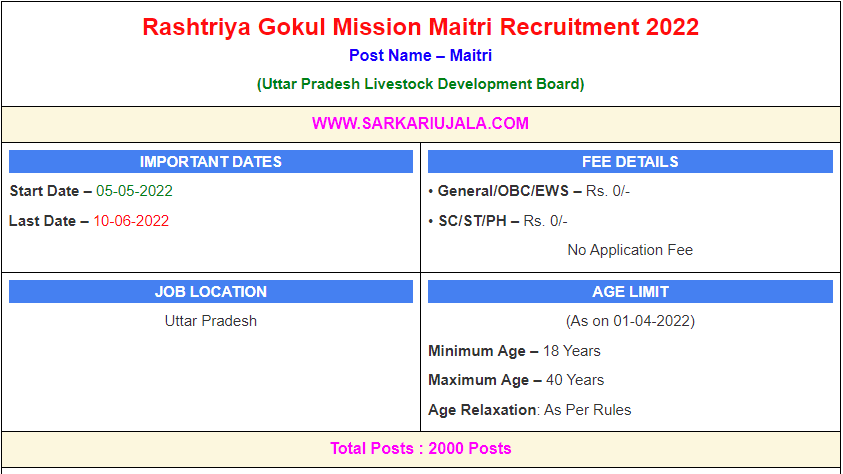This screenshot has width=843, height=474.
Task: Click the 'Post Name – Maitri' heading
Action: 420,56
